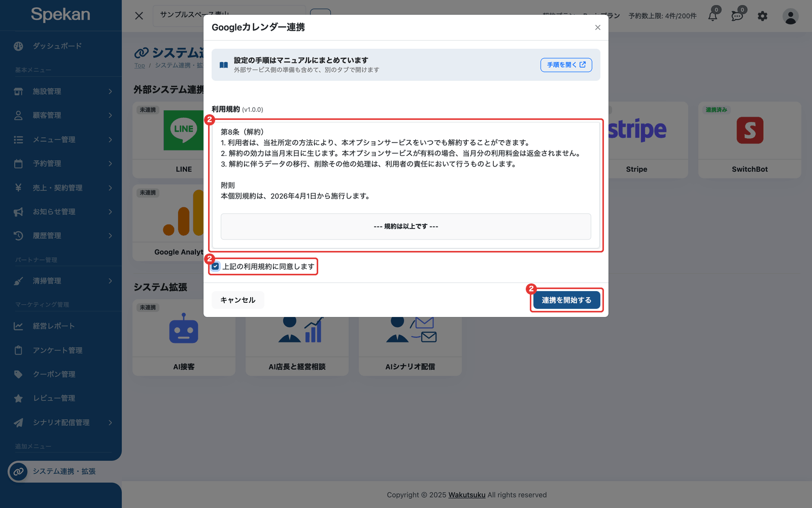
Task: Click the 施設管理 store icon
Action: coord(18,91)
